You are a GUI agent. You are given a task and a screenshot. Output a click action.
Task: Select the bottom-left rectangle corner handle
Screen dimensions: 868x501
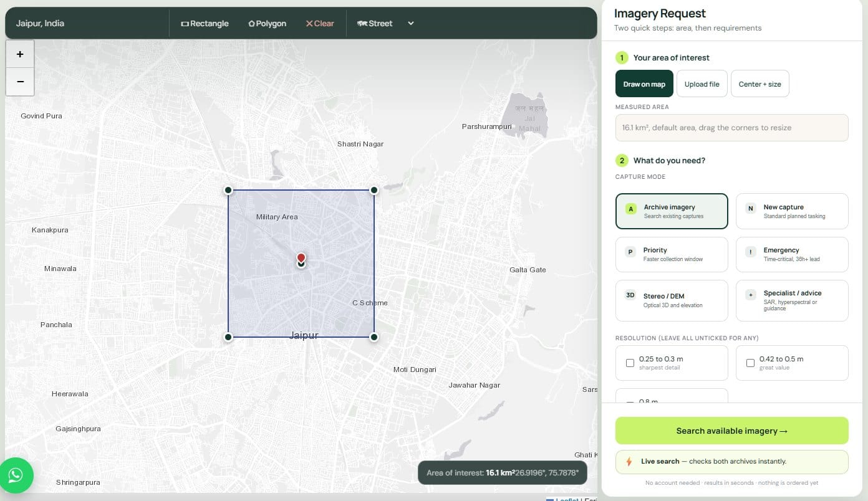(x=228, y=337)
